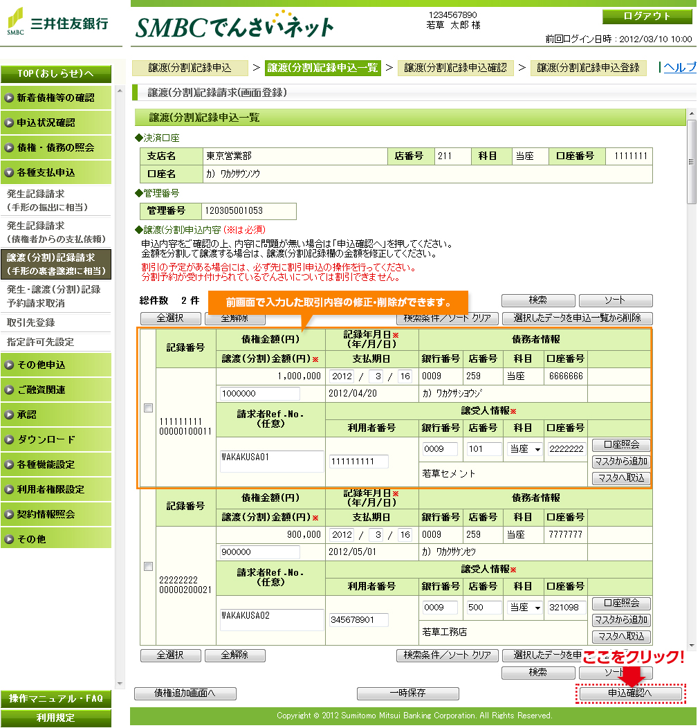Open the 利用規定 button in sidebar
Viewport: 700px width, 728px height.
(56, 718)
